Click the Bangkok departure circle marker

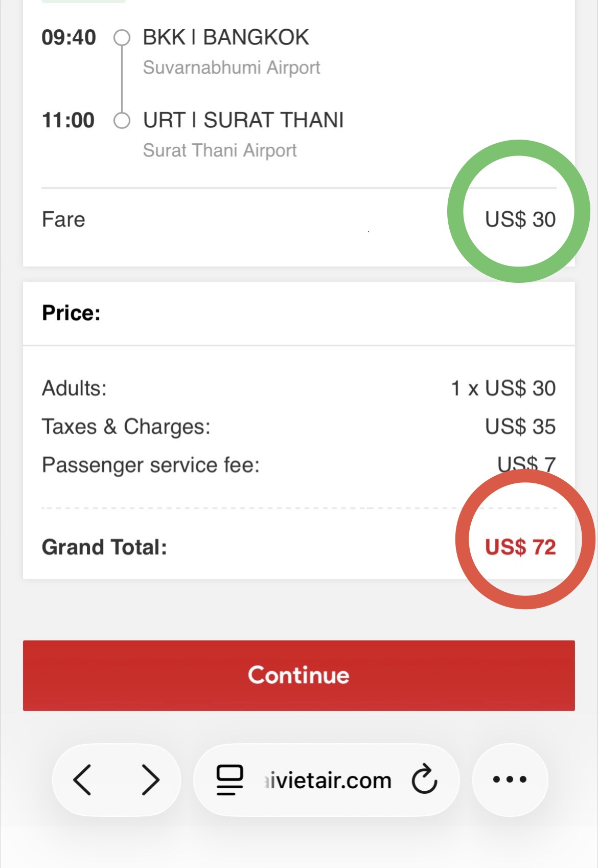[x=122, y=37]
